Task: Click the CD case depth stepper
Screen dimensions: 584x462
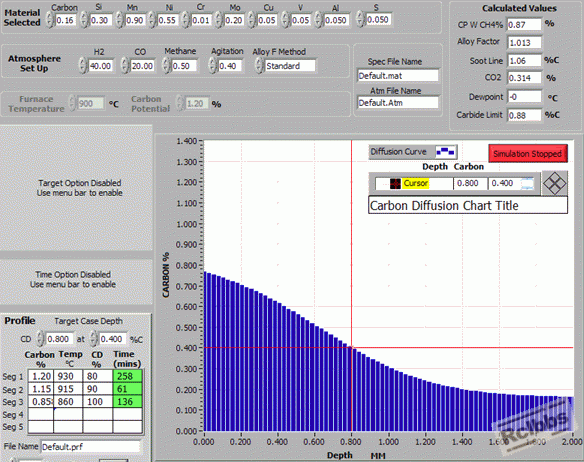Action: click(40, 339)
